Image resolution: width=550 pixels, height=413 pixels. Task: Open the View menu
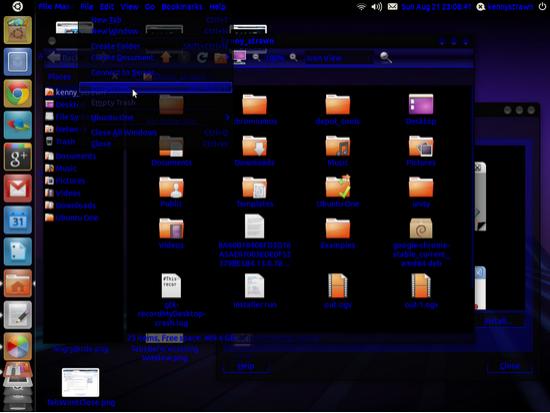[x=129, y=6]
